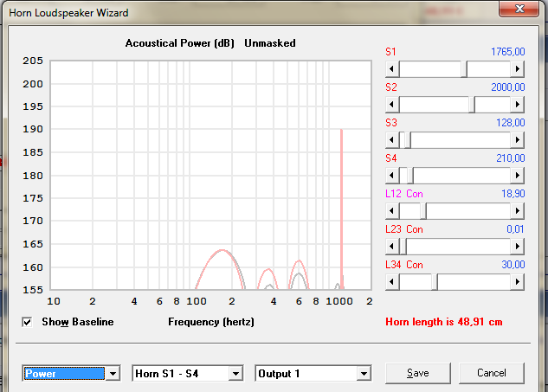Click the pink spike near 1000 Hz
Viewport: 548px width, 392px height.
pyautogui.click(x=341, y=209)
